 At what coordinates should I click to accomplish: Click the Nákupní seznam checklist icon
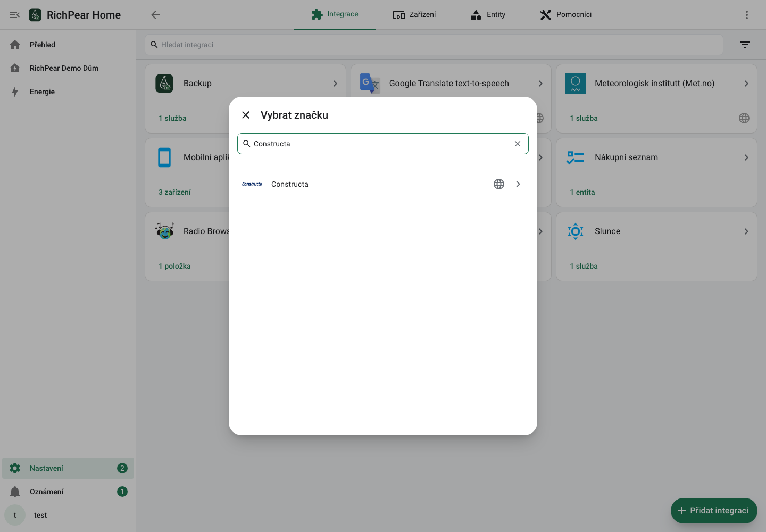(576, 157)
